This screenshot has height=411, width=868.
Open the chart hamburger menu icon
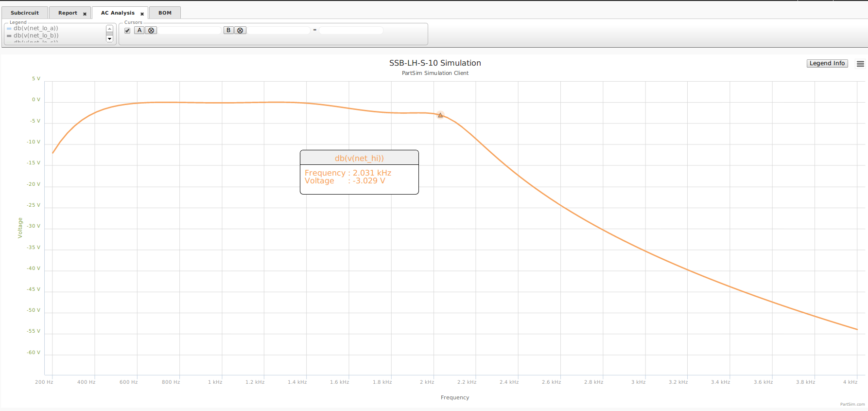point(860,64)
